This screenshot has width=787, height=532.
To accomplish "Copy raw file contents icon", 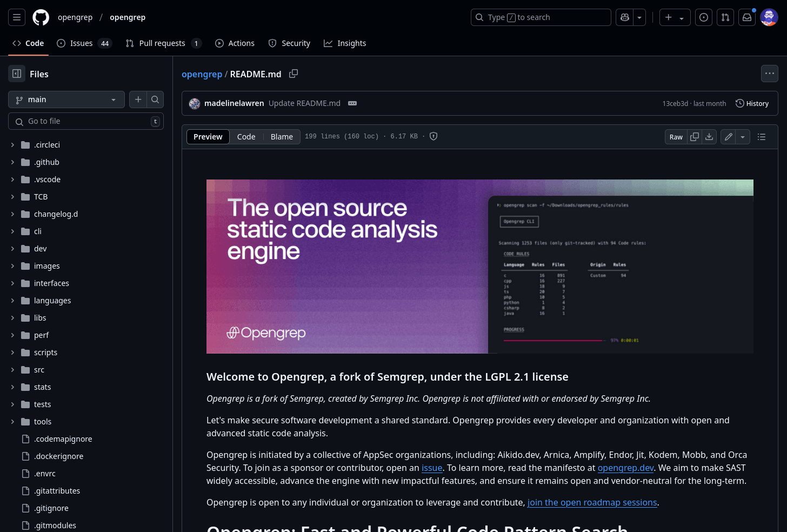I will click(x=694, y=137).
